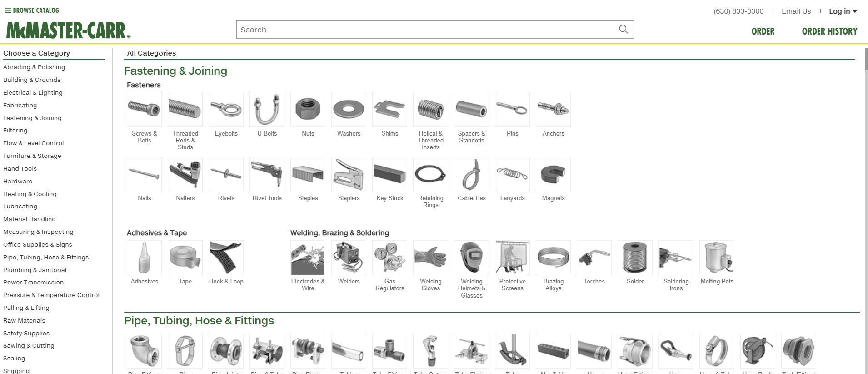Viewport: 868px width, 374px height.
Task: Select Hand Tools in category list
Action: tap(20, 168)
